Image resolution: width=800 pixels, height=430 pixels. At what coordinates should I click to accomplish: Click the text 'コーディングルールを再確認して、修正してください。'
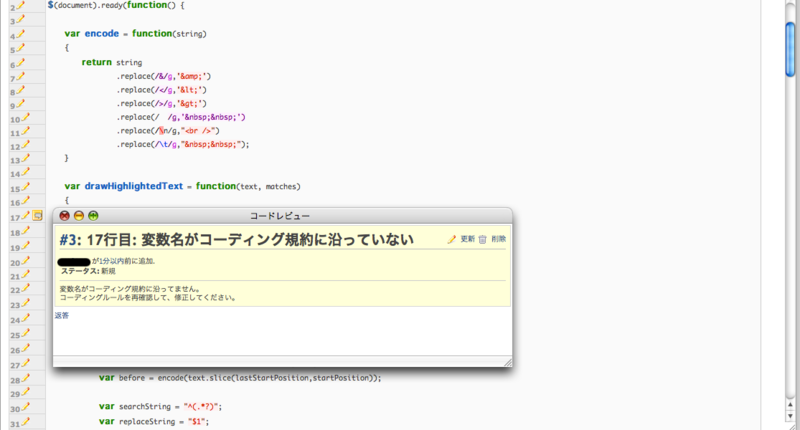tap(148, 297)
